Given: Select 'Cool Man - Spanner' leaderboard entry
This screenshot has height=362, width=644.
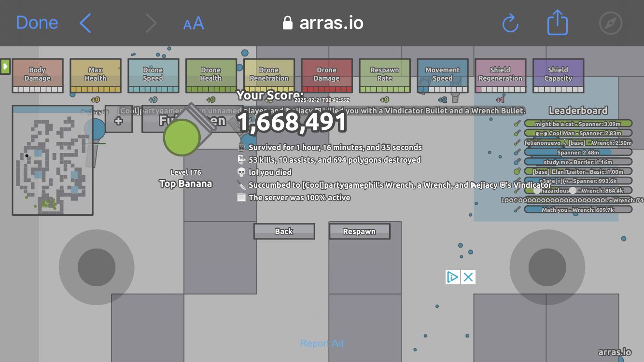Looking at the screenshot, I should [x=578, y=133].
